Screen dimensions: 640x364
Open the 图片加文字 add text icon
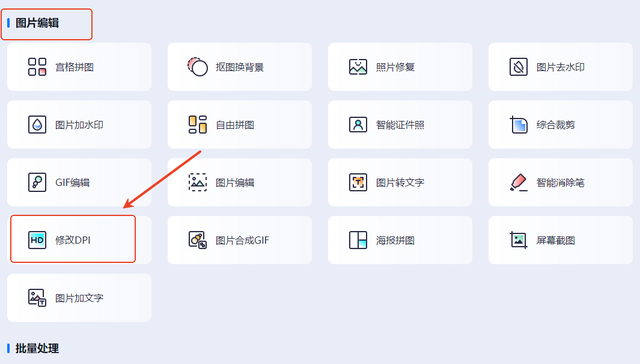(x=37, y=298)
